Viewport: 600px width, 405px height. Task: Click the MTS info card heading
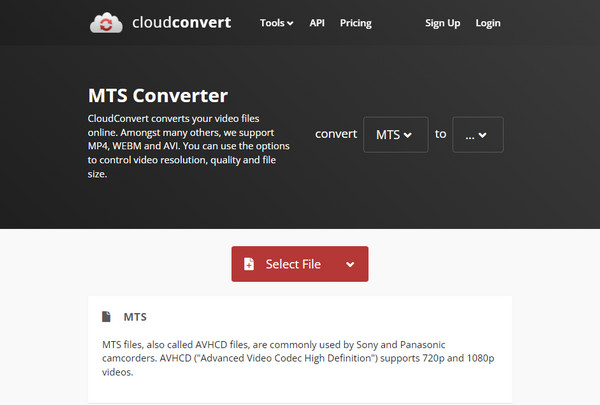click(x=135, y=317)
